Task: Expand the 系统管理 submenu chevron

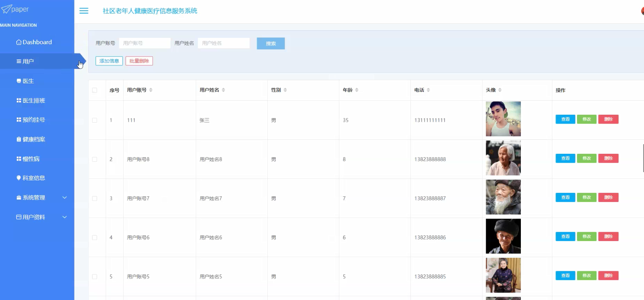Action: click(x=65, y=198)
